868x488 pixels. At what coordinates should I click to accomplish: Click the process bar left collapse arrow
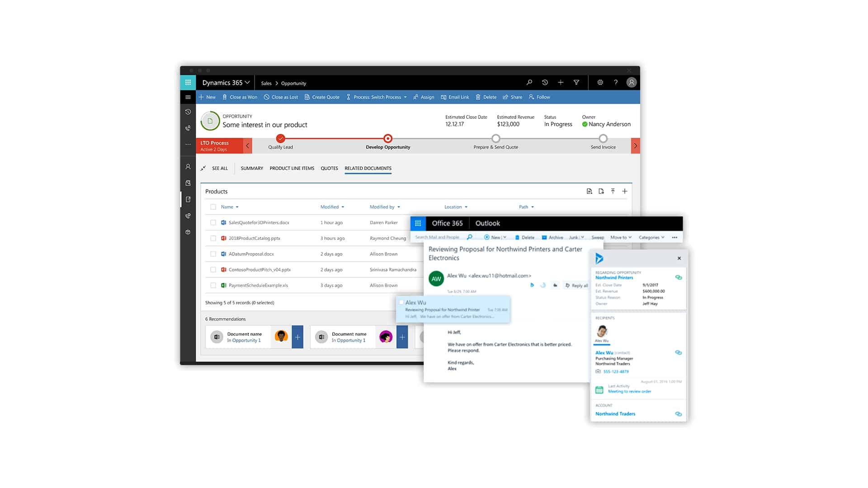pos(247,145)
